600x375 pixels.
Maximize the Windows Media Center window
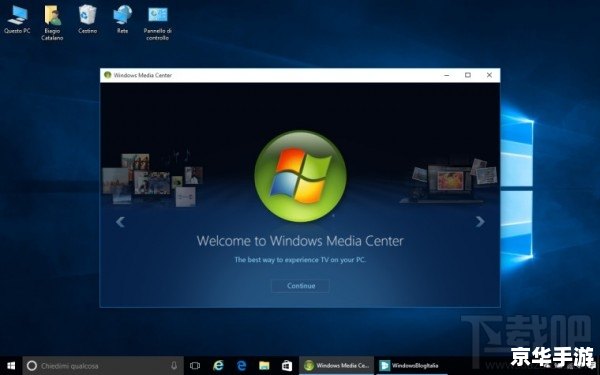468,75
